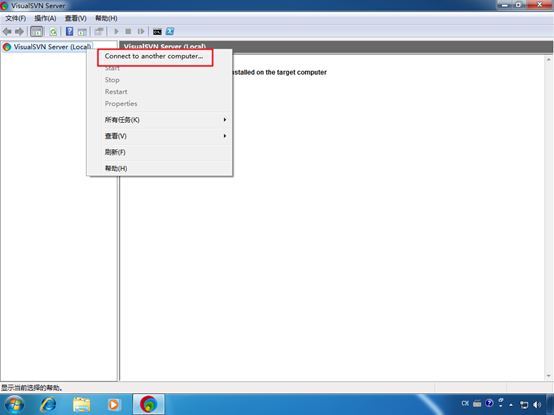Click the volume speaker tray icon
554x415 pixels.
coord(537,405)
